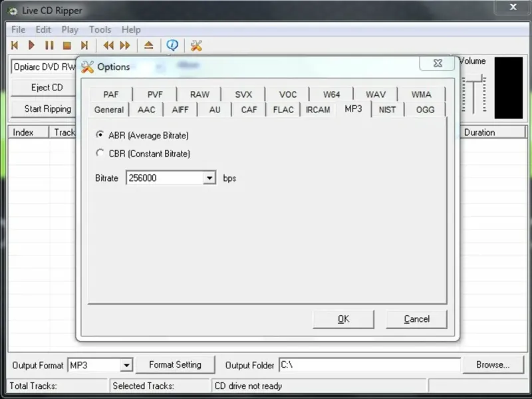Skip to next track toolbar icon
The width and height of the screenshot is (532, 399).
pyautogui.click(x=84, y=45)
